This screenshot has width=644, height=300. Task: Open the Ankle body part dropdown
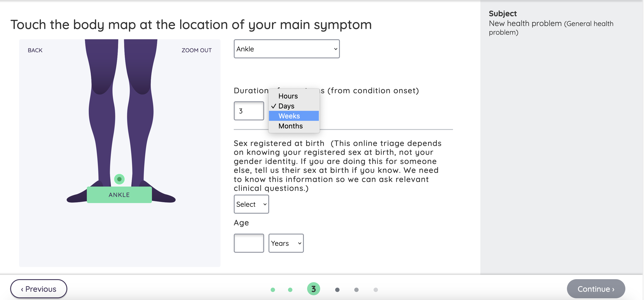click(287, 49)
